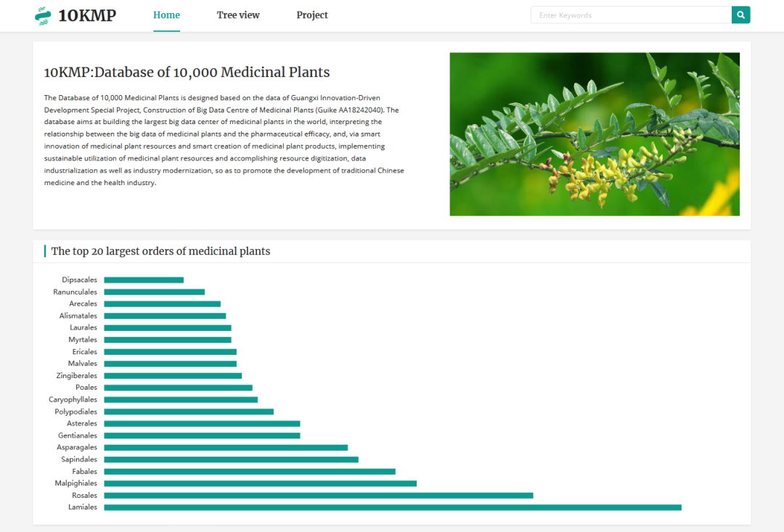Select the Zingiberales bar

[173, 375]
